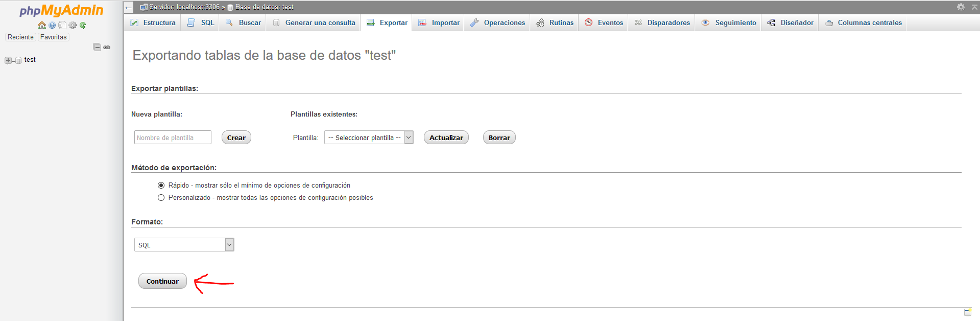Click the Eventos clock icon
This screenshot has width=980, height=321.
pos(589,22)
